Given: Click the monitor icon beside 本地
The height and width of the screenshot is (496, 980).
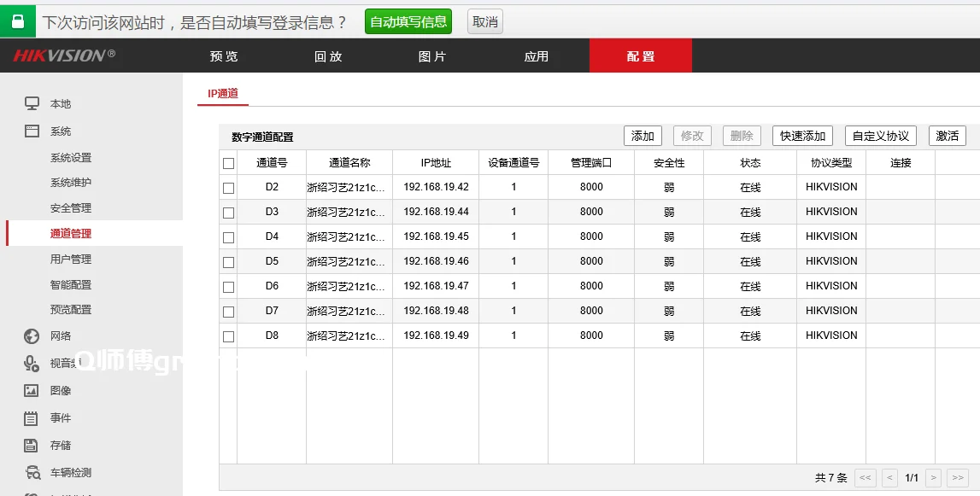Looking at the screenshot, I should tap(32, 104).
